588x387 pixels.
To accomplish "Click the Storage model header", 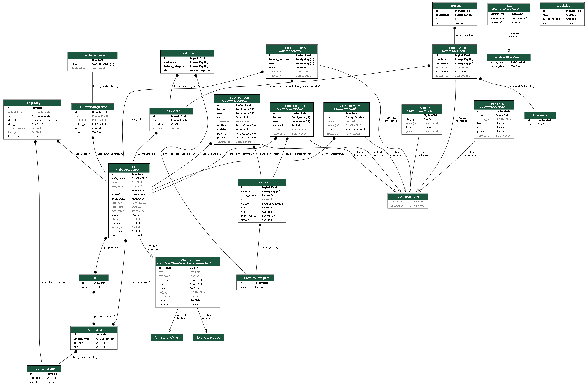I will 455,6.
